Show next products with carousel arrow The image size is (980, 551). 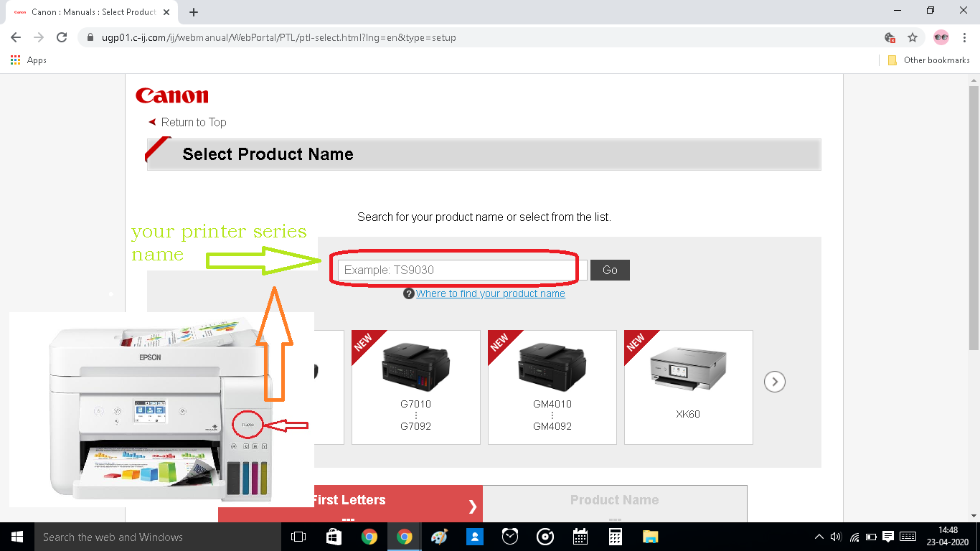775,382
